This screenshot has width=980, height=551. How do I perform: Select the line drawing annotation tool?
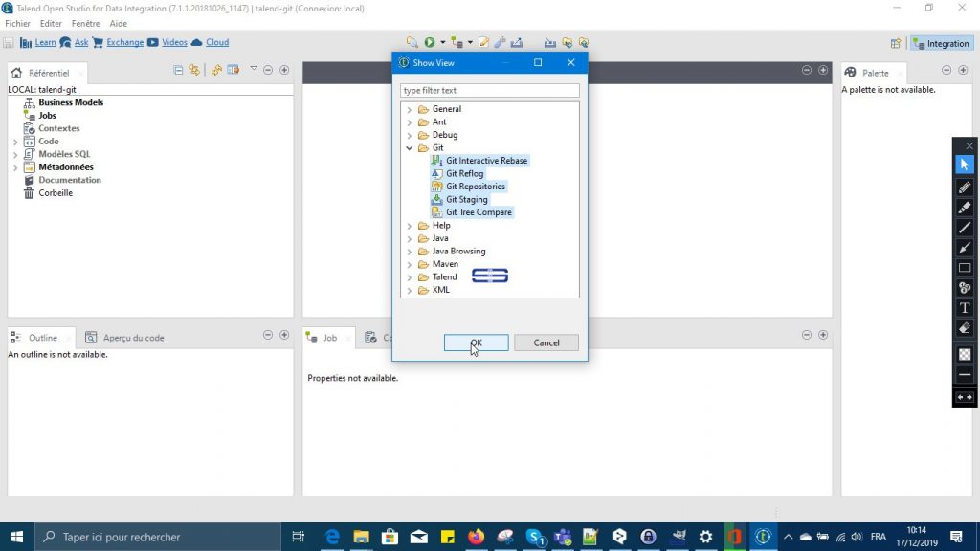point(965,228)
